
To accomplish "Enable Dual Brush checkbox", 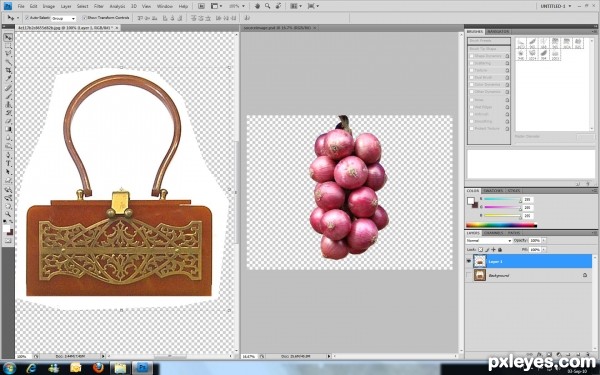I will (x=472, y=78).
